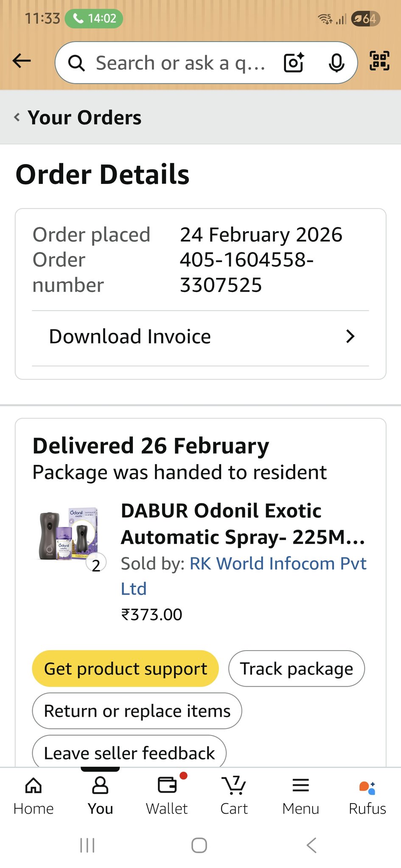
Task: Open the Wallet tab
Action: (x=167, y=796)
